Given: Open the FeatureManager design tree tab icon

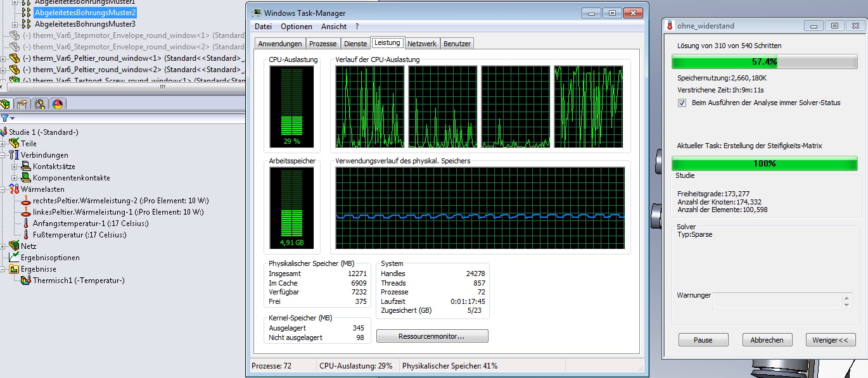Looking at the screenshot, I should [6, 104].
